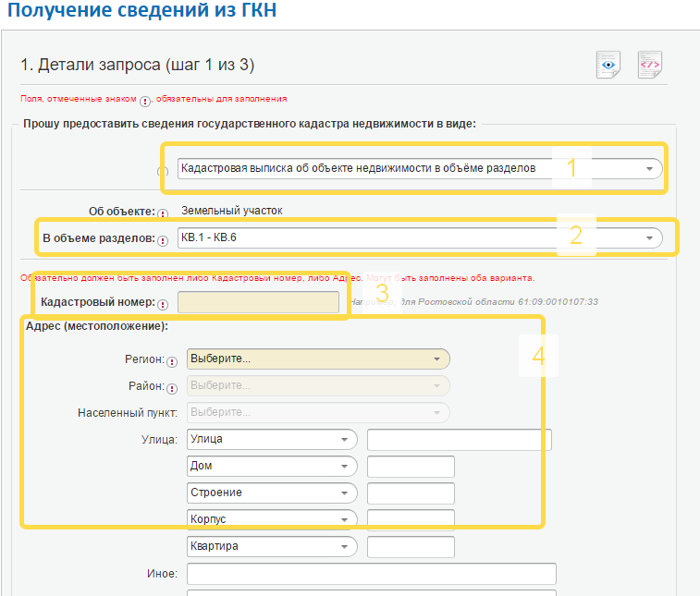Click the 'Иное' text input field

[x=371, y=574]
